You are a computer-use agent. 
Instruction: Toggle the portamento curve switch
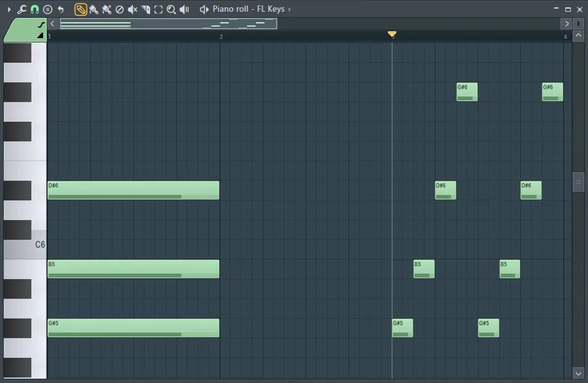(x=41, y=25)
